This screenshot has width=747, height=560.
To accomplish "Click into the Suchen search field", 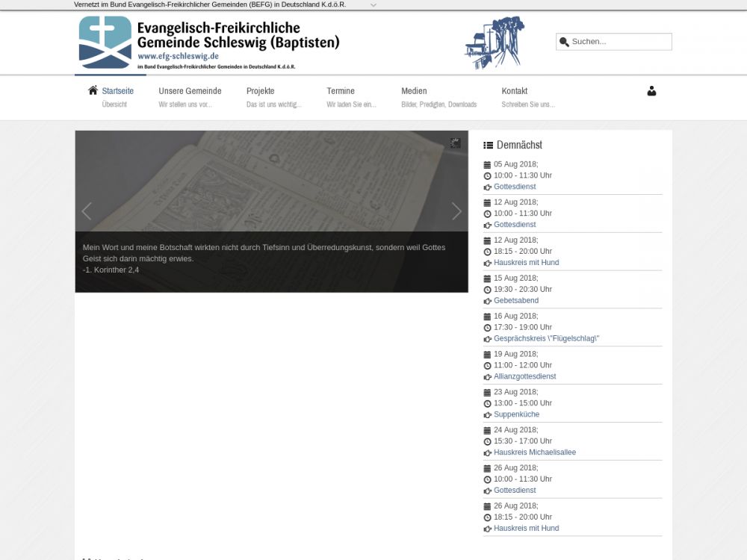I will coord(619,42).
